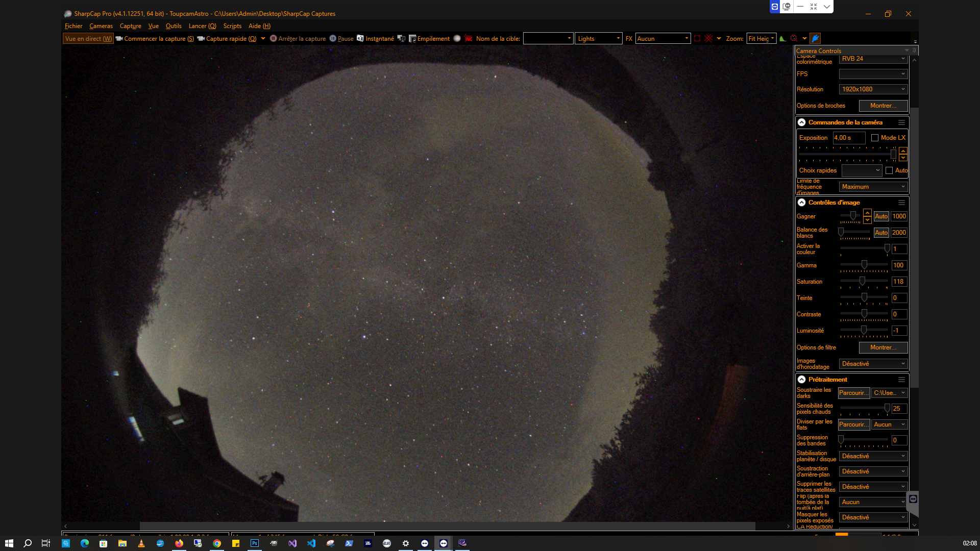Click the Nom de la cible input field

[x=548, y=38]
